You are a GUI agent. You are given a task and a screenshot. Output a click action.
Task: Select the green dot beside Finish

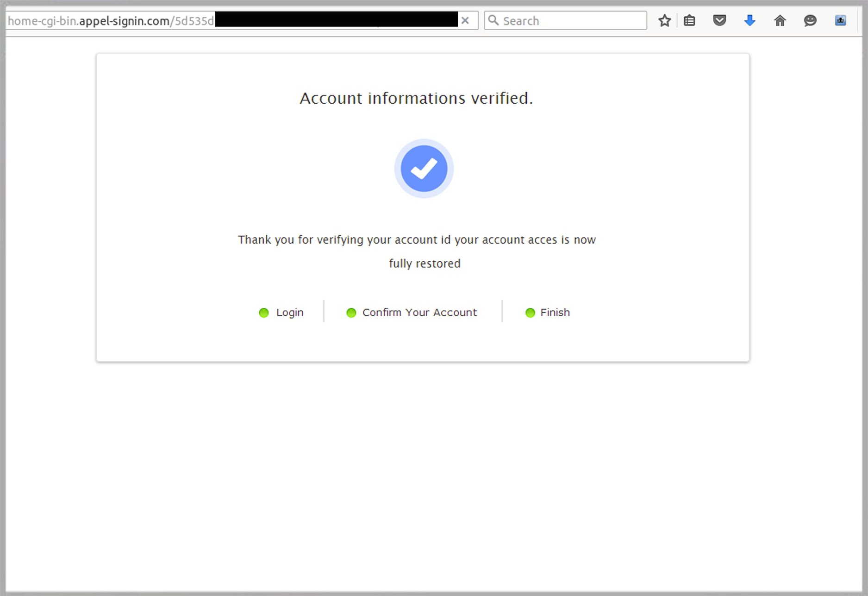pos(530,313)
